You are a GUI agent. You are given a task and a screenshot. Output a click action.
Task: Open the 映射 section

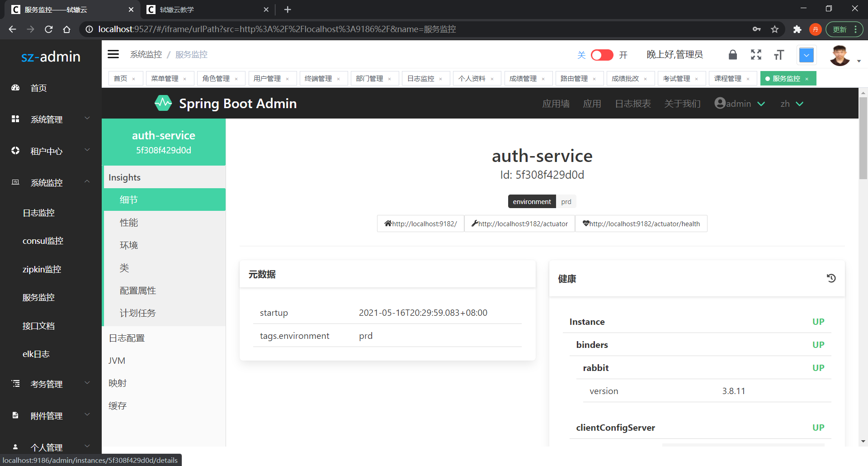pos(164,383)
